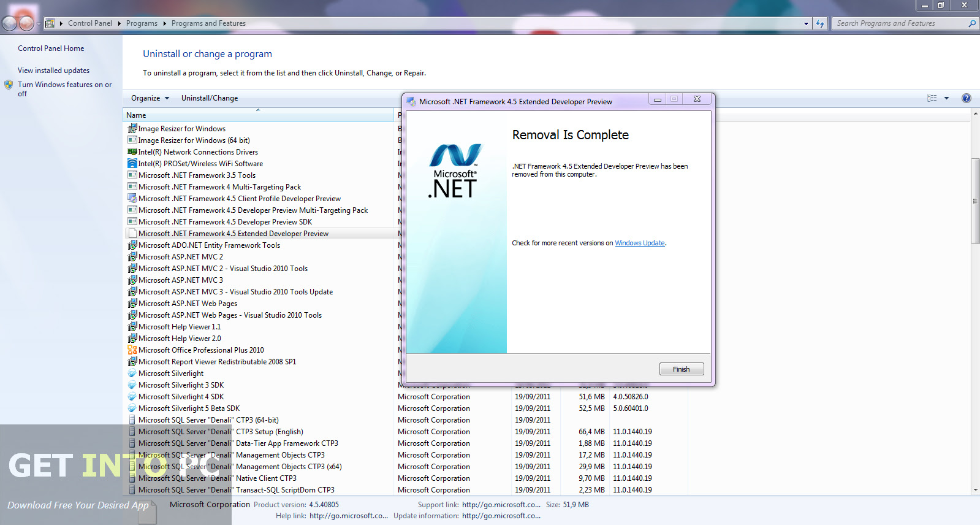Select Microsoft Help Viewer 2.0 entry
980x525 pixels.
click(x=180, y=339)
